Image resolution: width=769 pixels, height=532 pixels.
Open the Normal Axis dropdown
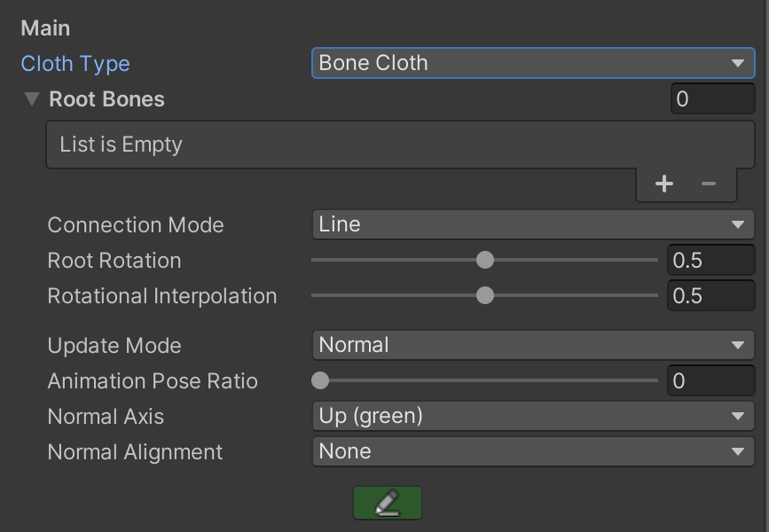click(532, 416)
